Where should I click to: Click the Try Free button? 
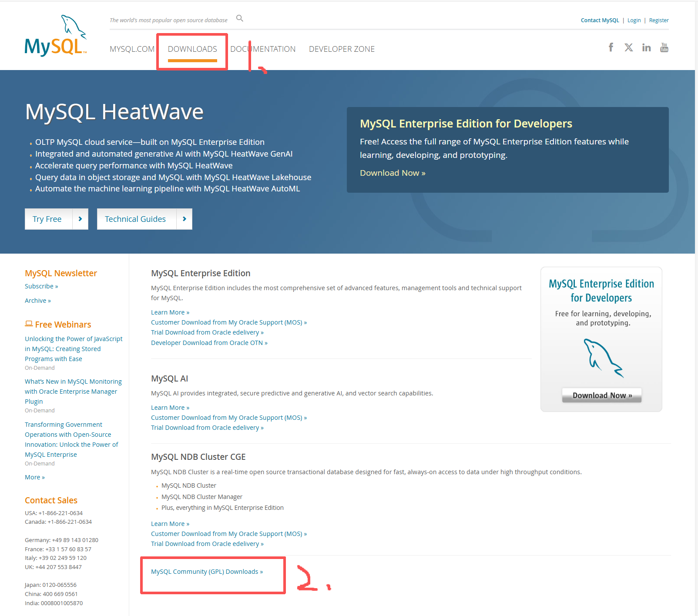[56, 219]
